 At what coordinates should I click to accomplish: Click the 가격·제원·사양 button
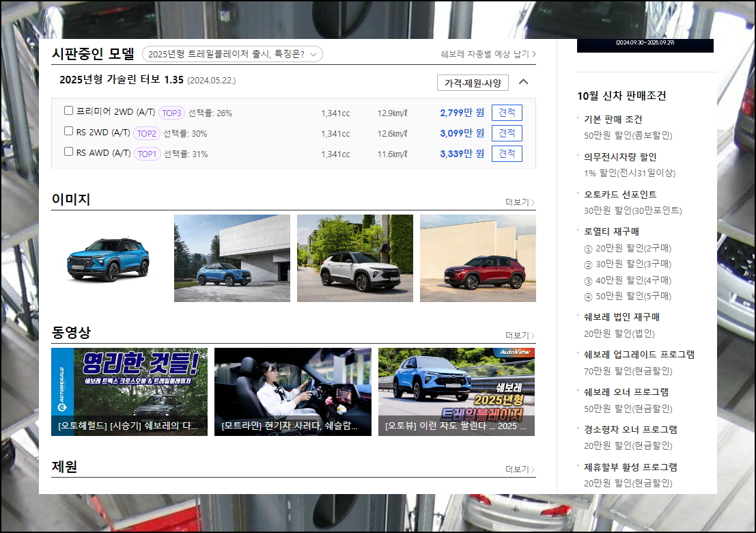pos(473,83)
